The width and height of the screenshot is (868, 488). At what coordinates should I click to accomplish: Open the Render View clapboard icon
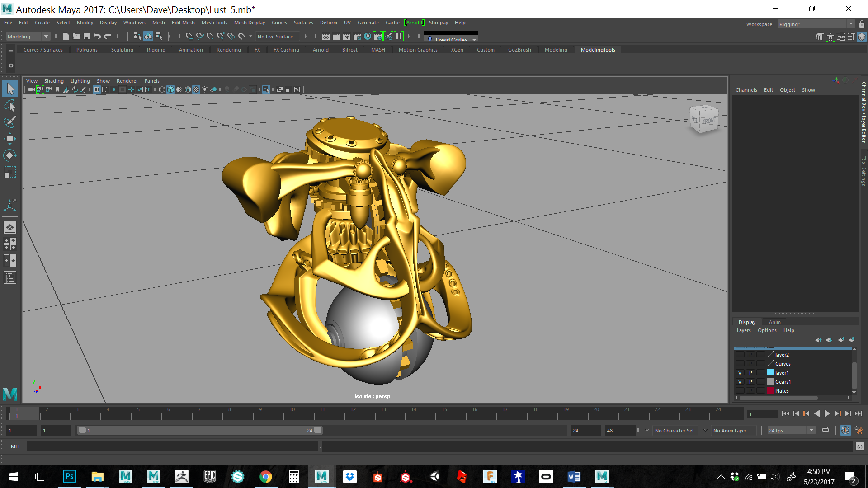[x=326, y=37]
